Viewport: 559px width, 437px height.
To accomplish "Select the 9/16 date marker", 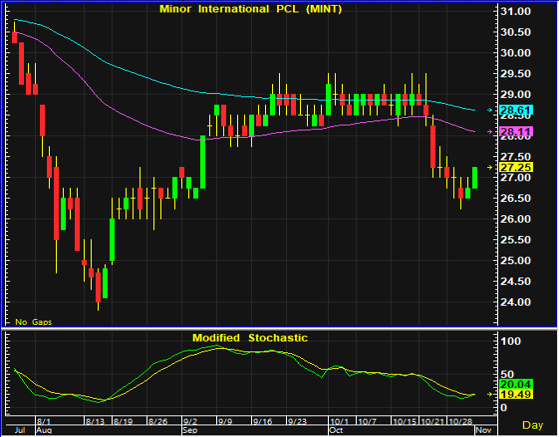I will pos(262,421).
